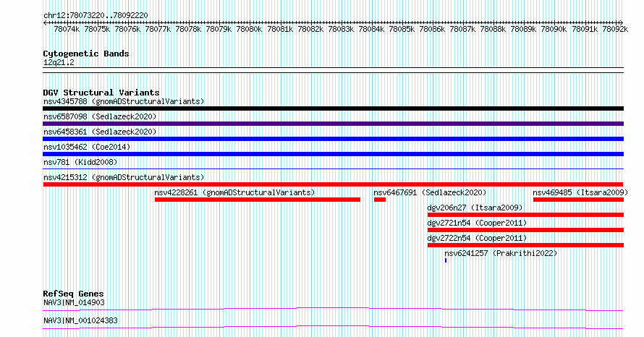Select the short nsv6467691 red bar
Viewport: 644px width, 337px height.
(380, 200)
